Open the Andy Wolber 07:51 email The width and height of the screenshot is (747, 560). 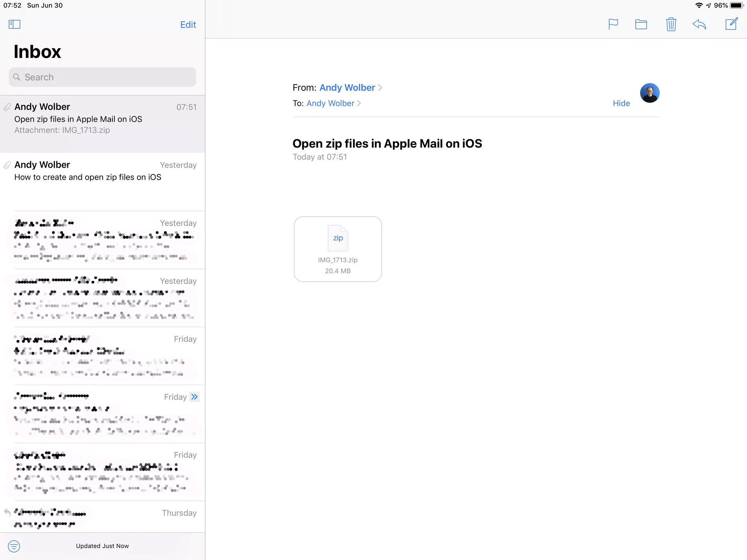(102, 124)
